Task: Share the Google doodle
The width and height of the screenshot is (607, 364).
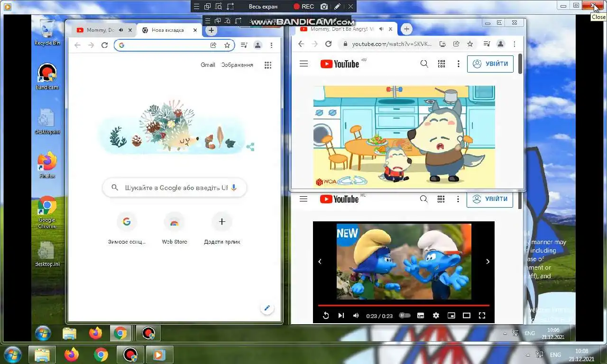Action: [250, 147]
